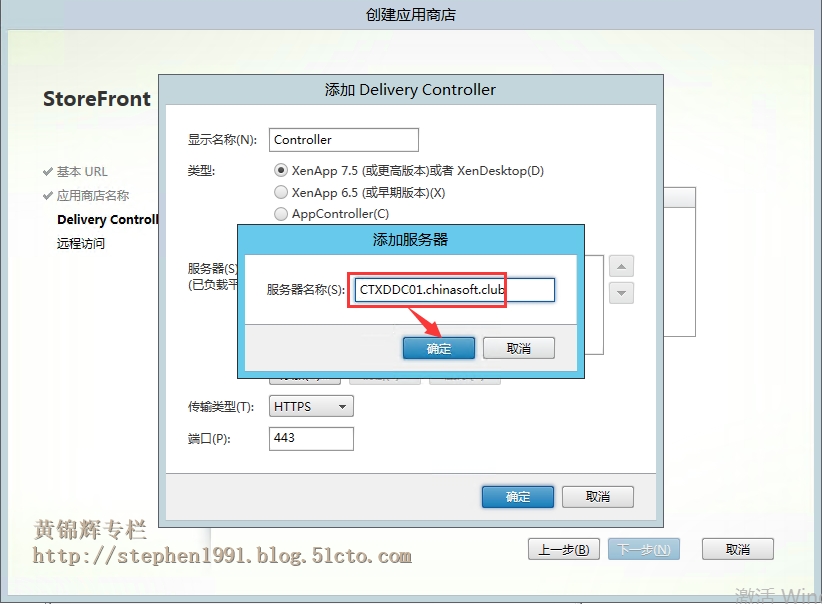Image resolution: width=822 pixels, height=604 pixels.
Task: Click the checkmark icon beside 基本 URL
Action: (48, 171)
